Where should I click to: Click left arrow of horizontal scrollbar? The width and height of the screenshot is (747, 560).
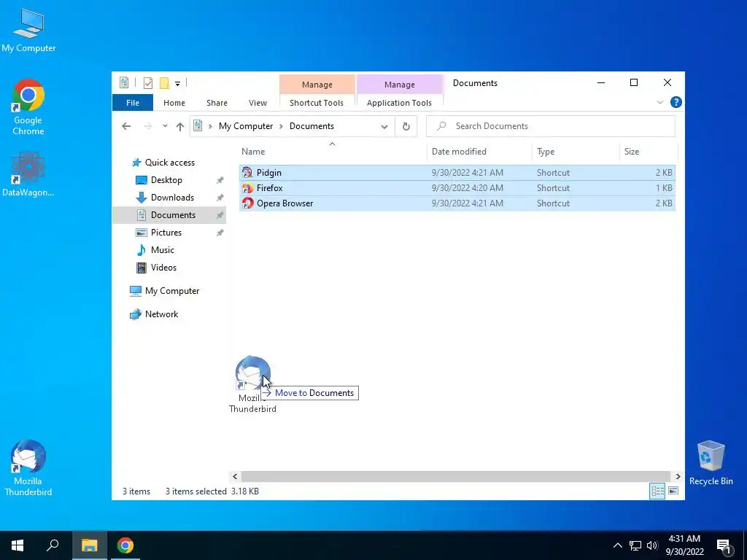[x=235, y=476]
